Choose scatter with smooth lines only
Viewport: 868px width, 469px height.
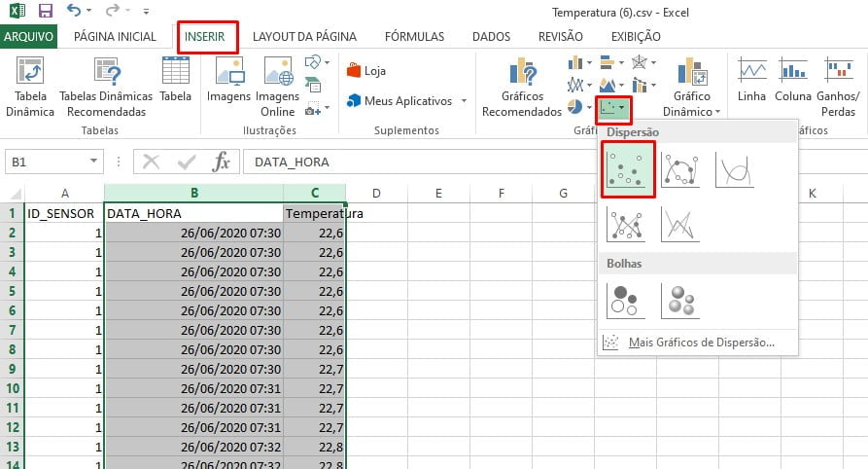click(x=734, y=170)
